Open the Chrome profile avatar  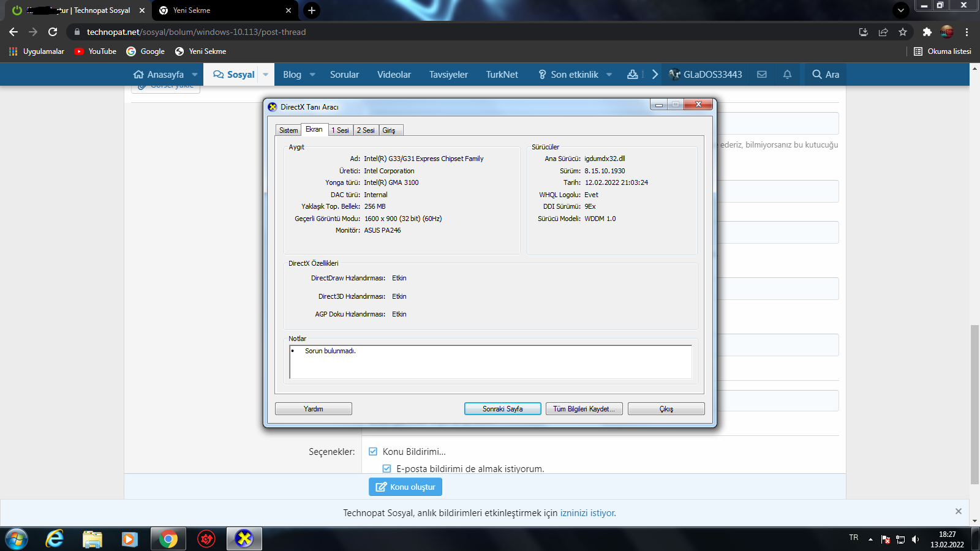[x=947, y=32]
